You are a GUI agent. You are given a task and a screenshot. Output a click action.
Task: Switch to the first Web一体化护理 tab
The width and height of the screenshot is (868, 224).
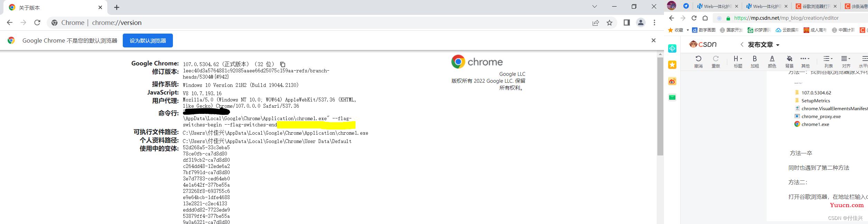click(x=718, y=6)
